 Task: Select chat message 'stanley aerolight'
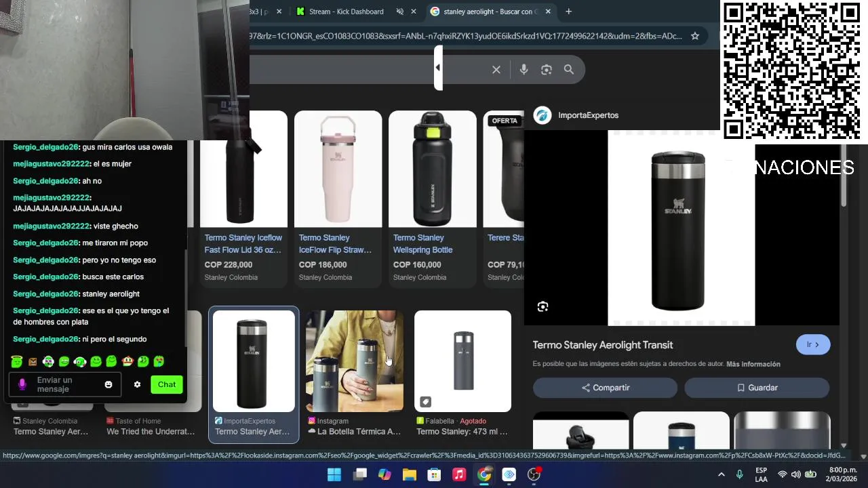coord(111,294)
